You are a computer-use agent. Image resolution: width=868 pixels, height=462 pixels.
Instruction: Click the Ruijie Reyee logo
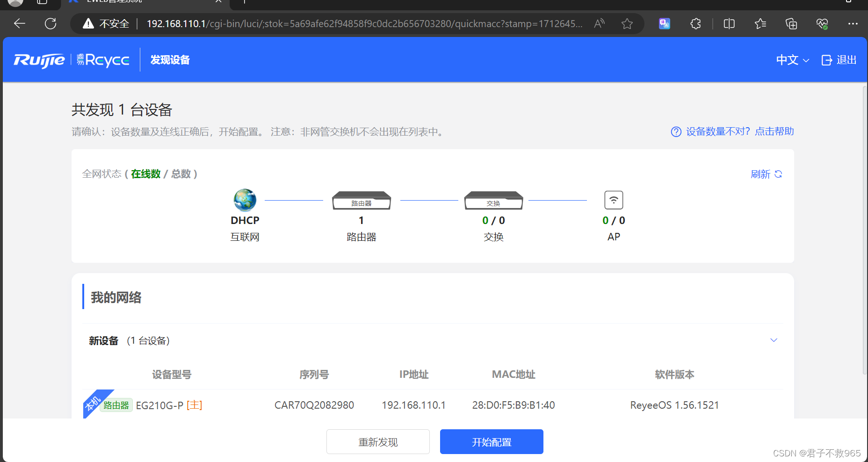(71, 59)
